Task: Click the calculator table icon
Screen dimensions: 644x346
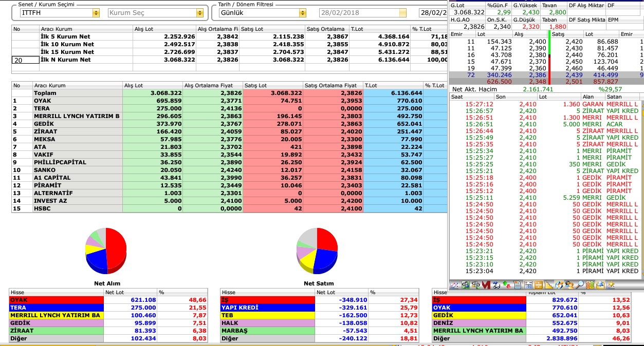Action: pyautogui.click(x=528, y=285)
